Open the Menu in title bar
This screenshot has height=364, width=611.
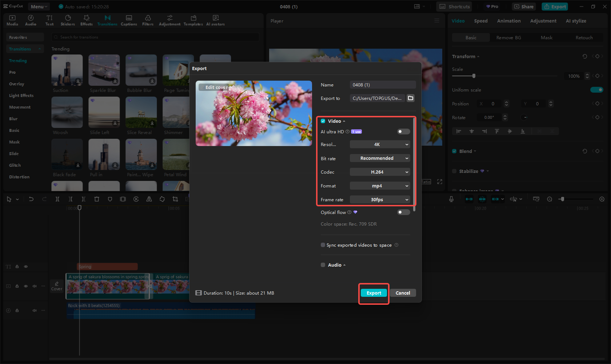(x=39, y=7)
